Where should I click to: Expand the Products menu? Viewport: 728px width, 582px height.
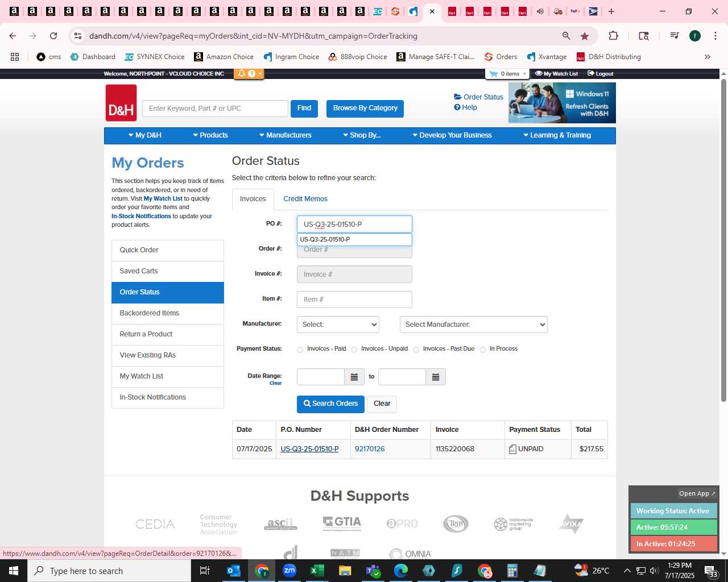210,135
